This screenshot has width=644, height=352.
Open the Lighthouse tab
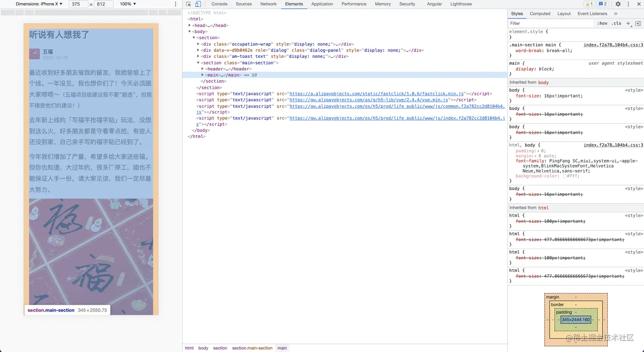[461, 4]
